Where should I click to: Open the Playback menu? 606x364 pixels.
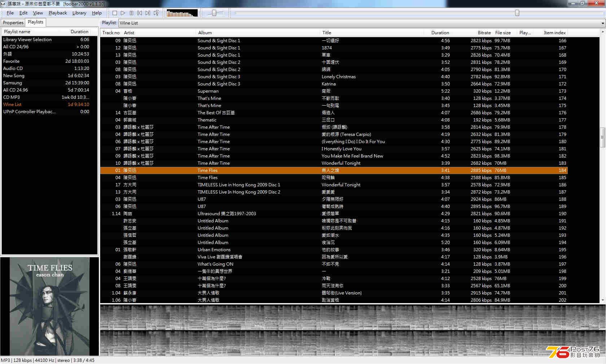coord(58,13)
